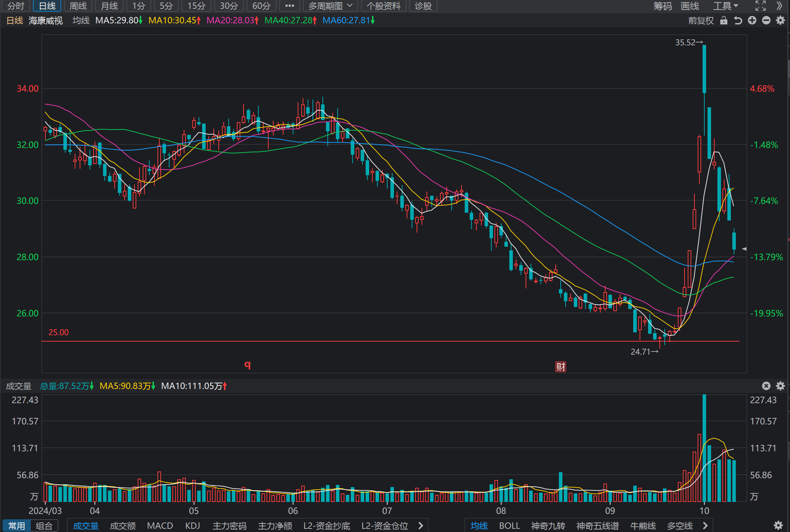Viewport: 790px width, 532px height.
Task: Activate 画线 drawing tools
Action: [690, 6]
